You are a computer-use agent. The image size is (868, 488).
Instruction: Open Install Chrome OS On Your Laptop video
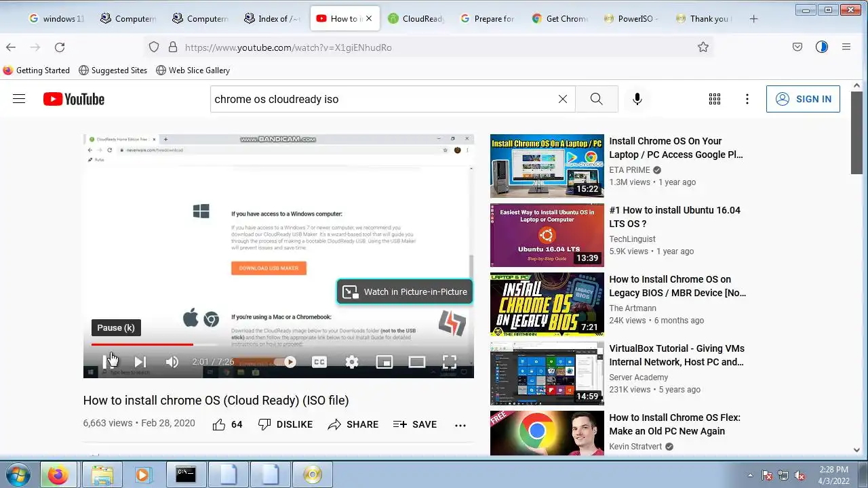pos(676,148)
